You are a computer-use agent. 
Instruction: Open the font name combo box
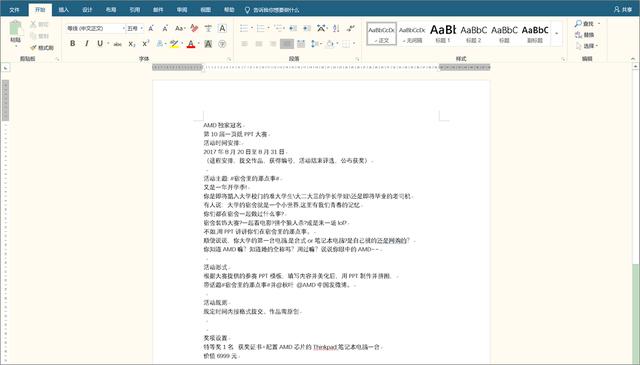pos(95,28)
